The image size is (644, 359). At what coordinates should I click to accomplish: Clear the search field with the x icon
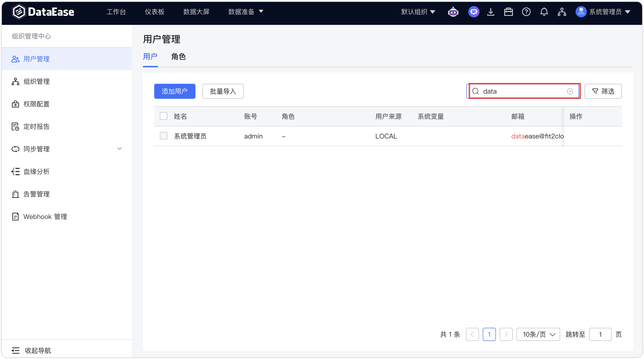click(570, 91)
